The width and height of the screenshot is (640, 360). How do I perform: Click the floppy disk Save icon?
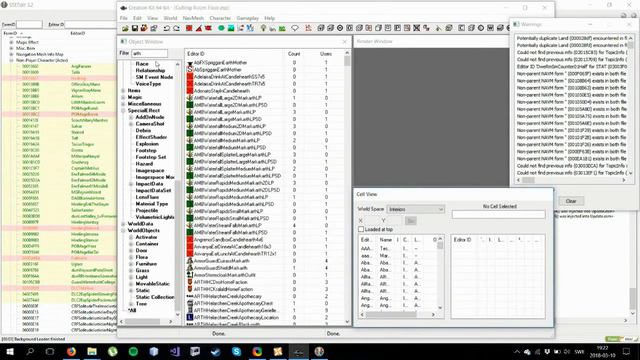(135, 28)
